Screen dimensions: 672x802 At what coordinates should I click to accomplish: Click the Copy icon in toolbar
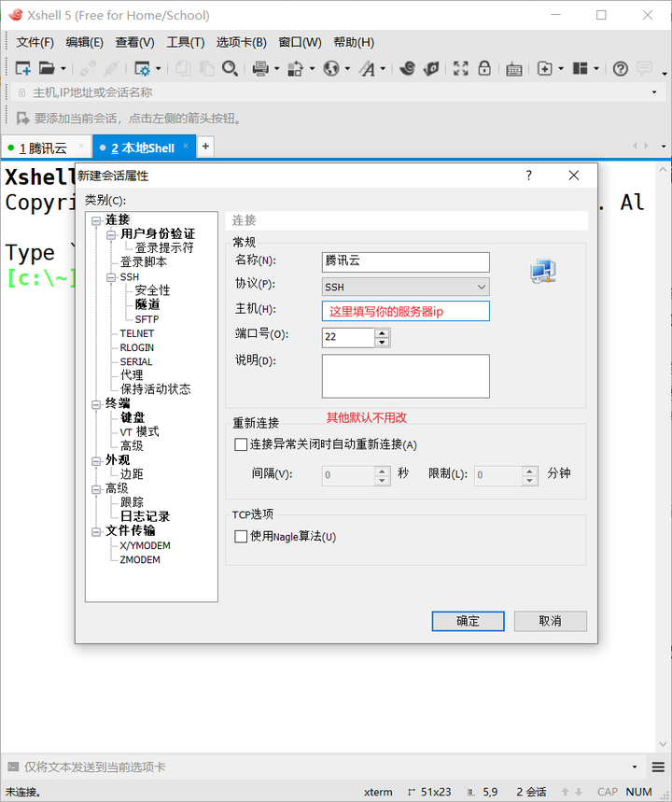click(x=183, y=68)
